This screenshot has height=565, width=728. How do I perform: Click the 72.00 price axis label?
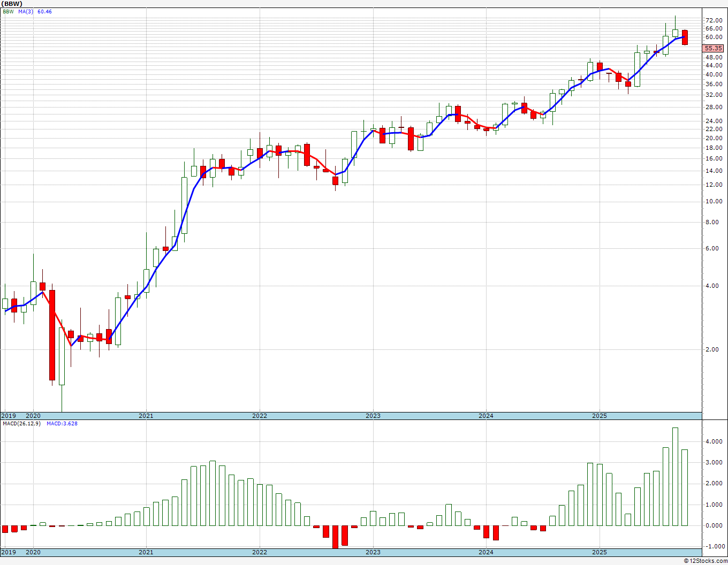714,20
